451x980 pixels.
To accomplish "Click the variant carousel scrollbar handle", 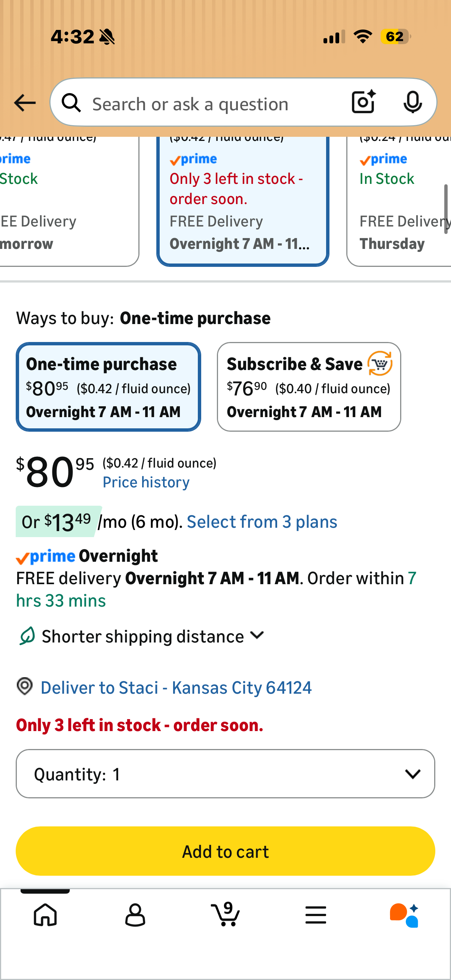I will [446, 209].
